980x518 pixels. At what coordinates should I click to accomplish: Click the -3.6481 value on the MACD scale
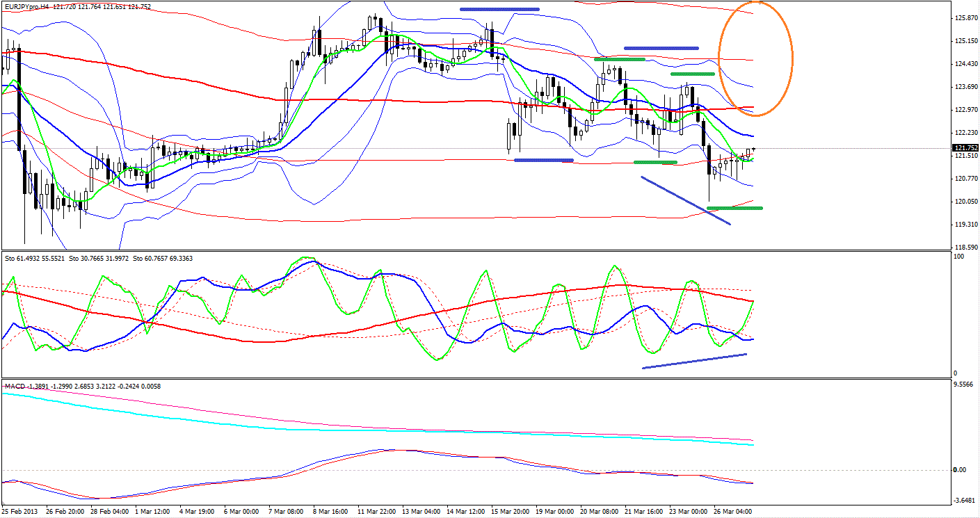click(x=964, y=500)
